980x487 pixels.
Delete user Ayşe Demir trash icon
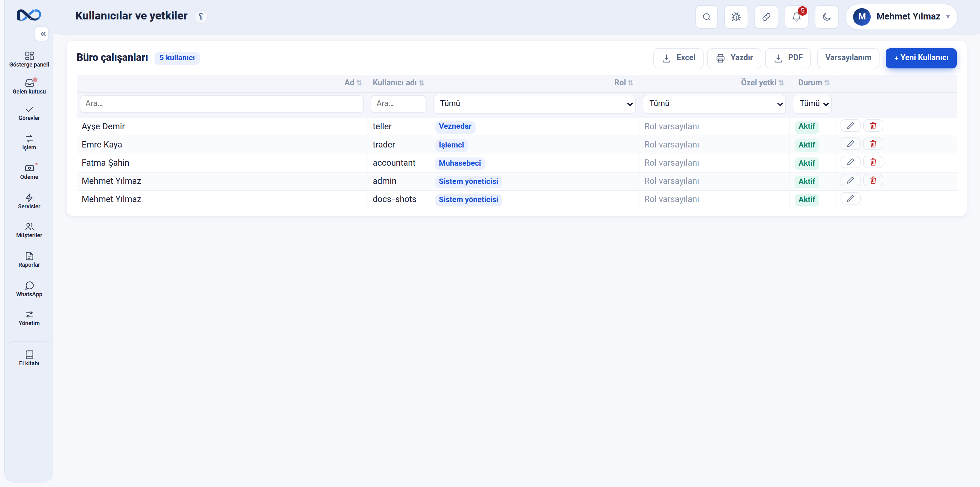click(x=873, y=126)
